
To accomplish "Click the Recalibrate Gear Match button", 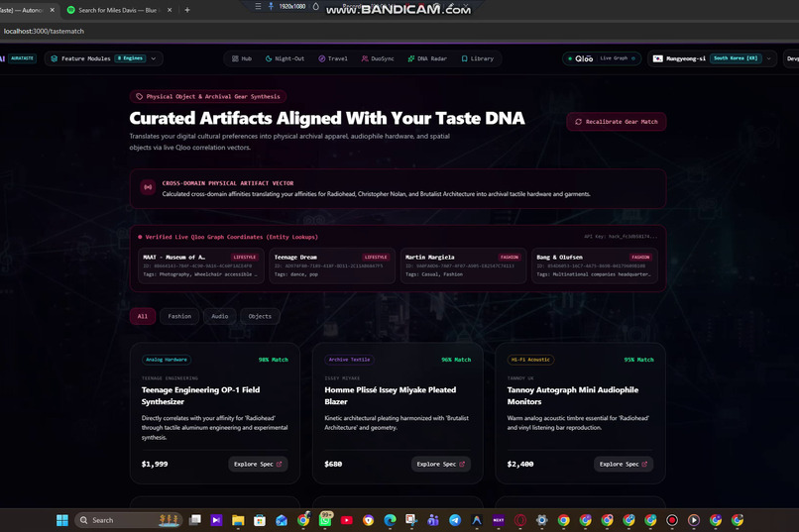I will pos(616,122).
